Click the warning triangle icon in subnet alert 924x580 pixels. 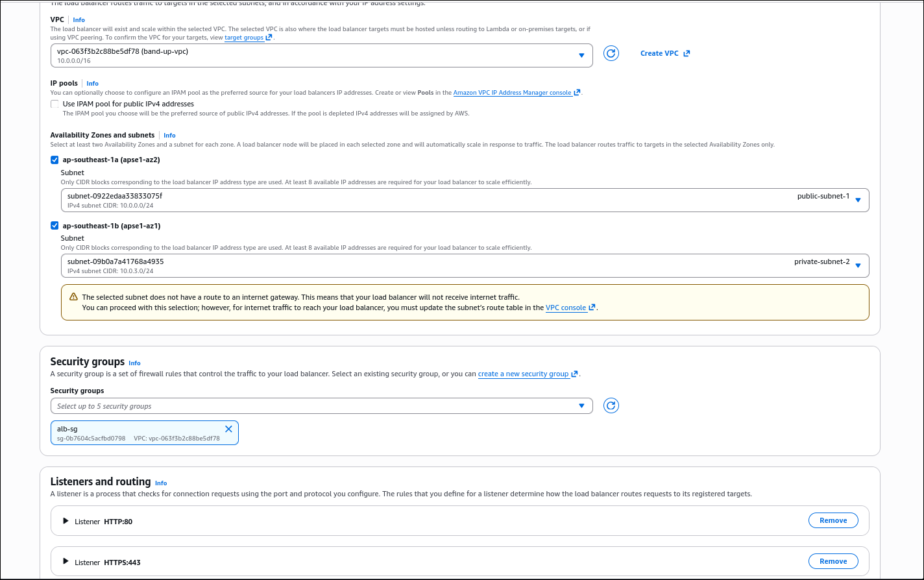pyautogui.click(x=73, y=297)
